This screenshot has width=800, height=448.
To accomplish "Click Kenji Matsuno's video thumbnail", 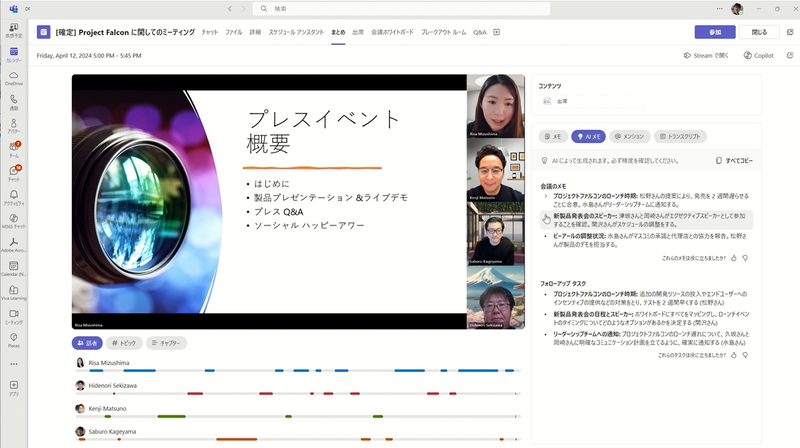I will [x=495, y=170].
